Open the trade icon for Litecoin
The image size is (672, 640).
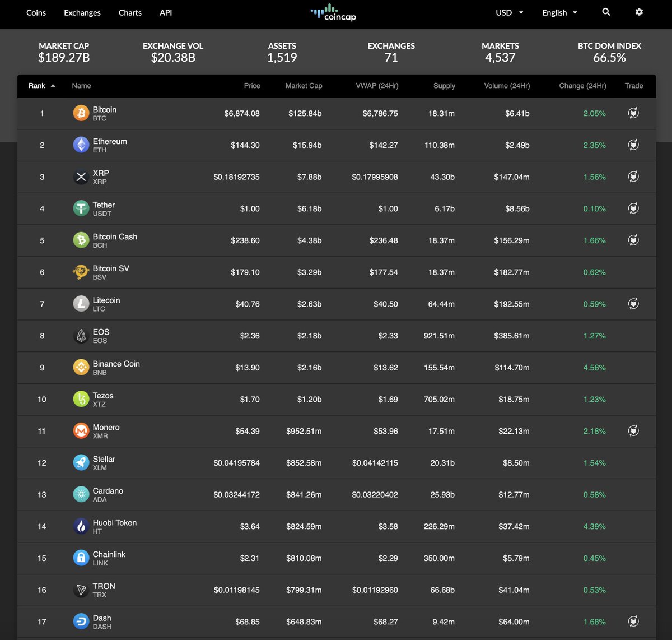633,304
